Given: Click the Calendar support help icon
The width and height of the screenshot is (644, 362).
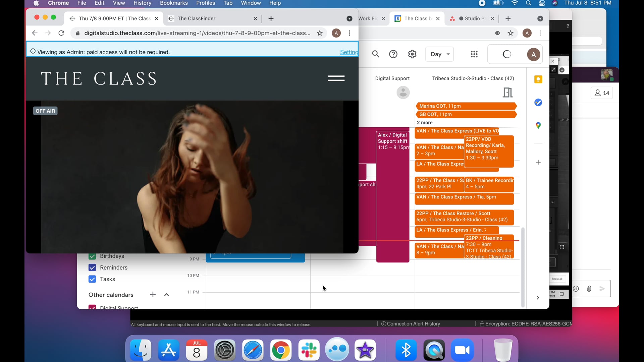Looking at the screenshot, I should 393,54.
